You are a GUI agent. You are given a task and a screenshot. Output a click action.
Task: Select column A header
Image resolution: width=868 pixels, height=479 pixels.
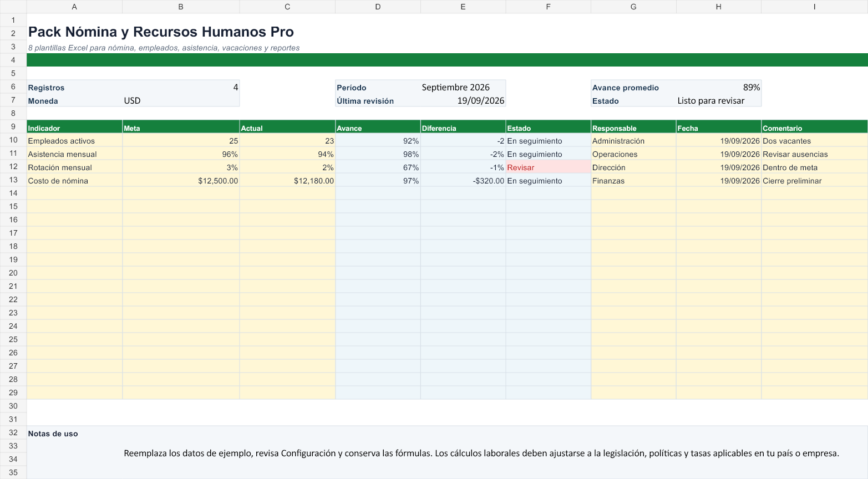[x=74, y=7]
